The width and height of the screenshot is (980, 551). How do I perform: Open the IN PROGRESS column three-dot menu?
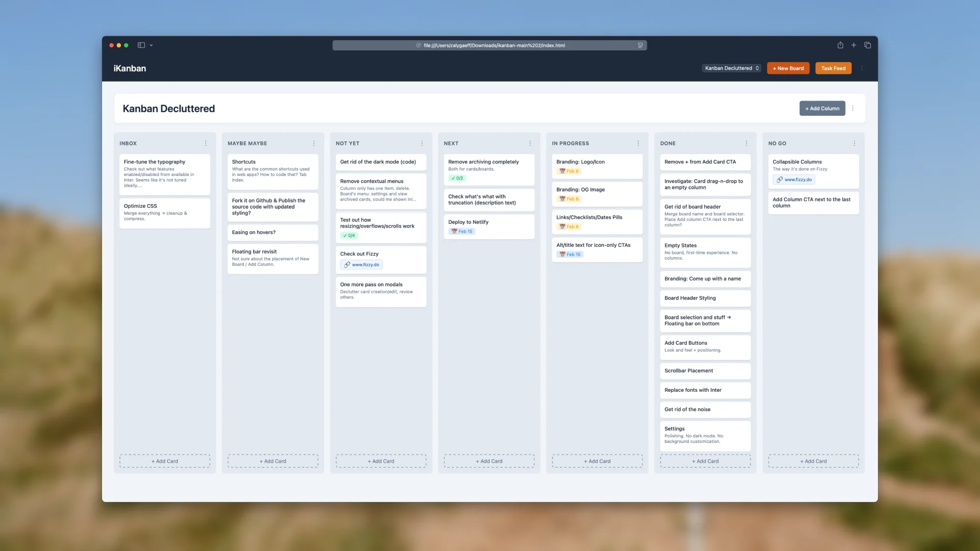click(x=638, y=143)
